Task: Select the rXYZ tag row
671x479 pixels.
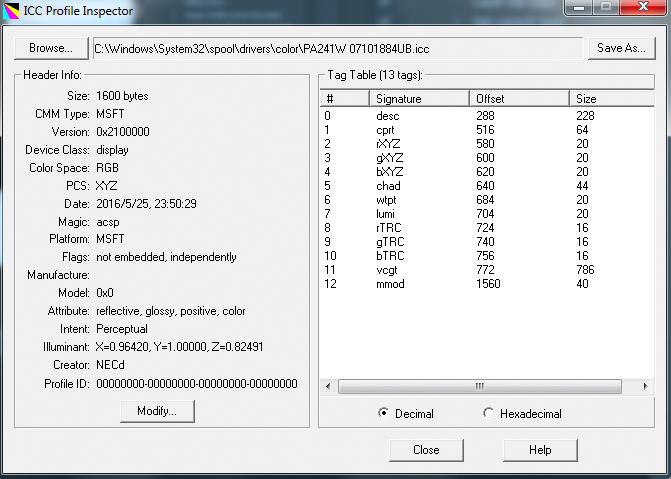Action: click(x=487, y=144)
